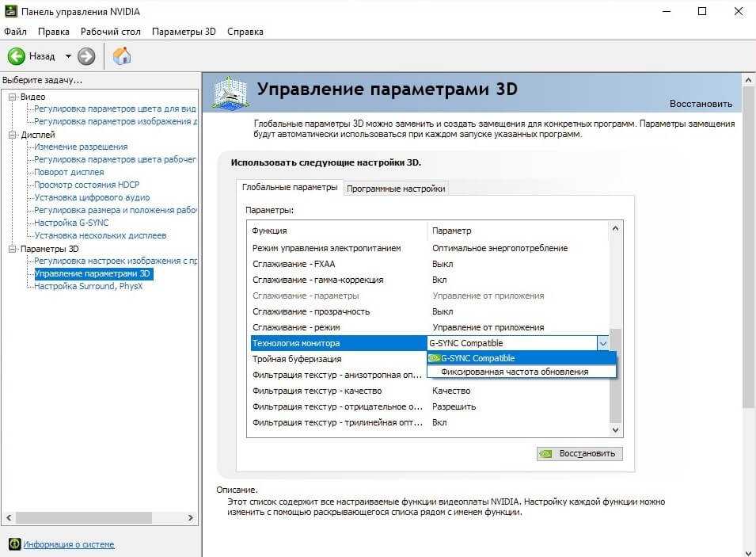
Task: Choose G-SYNC Compatible option in list
Action: (521, 358)
